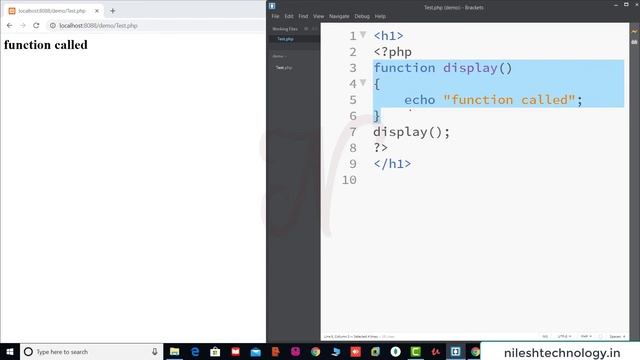Click the Working Files settings gear icon
Image resolution: width=640 pixels, height=360 pixels.
(x=306, y=29)
